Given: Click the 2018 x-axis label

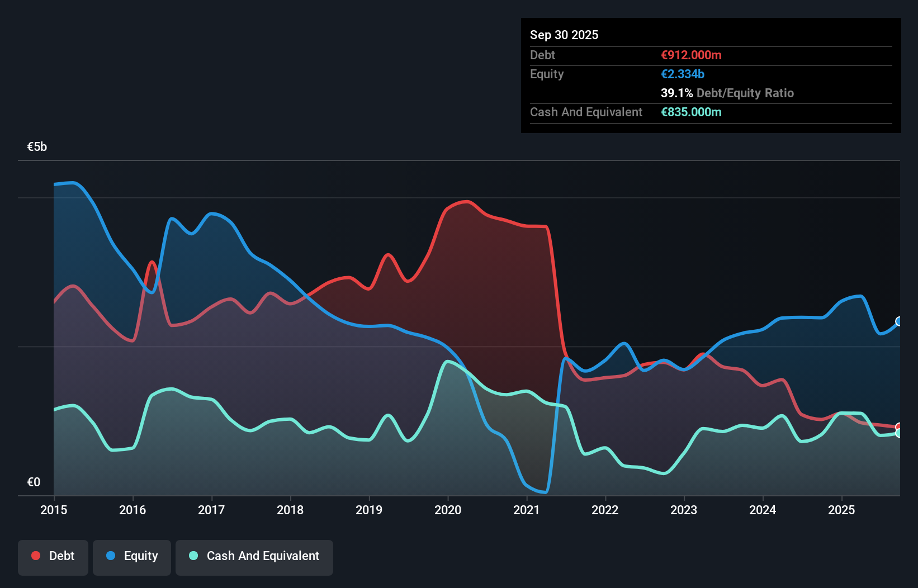Looking at the screenshot, I should (290, 510).
